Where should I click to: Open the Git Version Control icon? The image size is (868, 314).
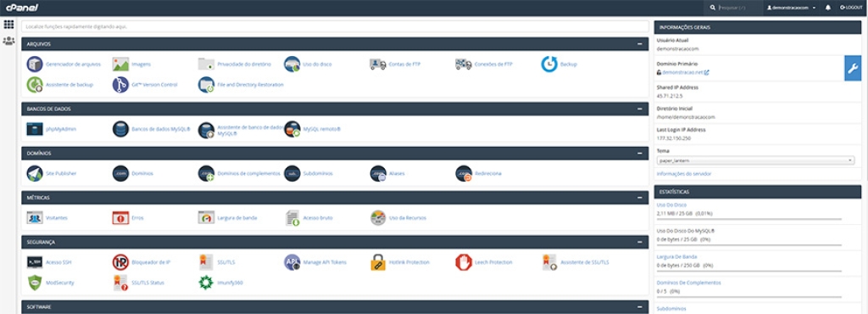[x=120, y=85]
